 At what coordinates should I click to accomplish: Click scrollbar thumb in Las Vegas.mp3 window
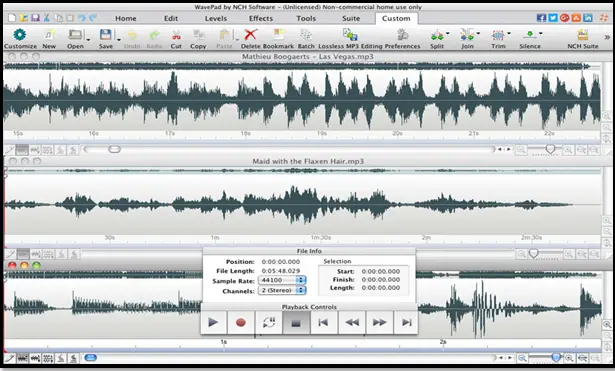[114, 149]
